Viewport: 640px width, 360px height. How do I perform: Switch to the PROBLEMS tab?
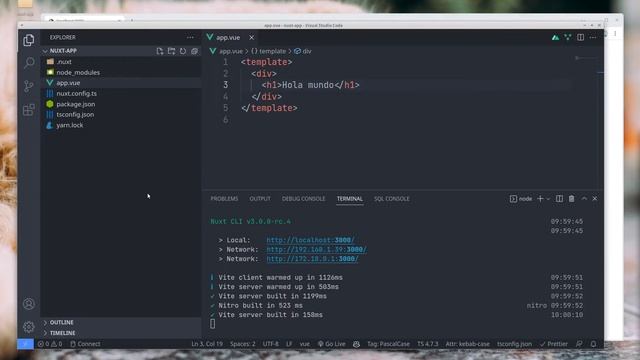click(x=224, y=199)
